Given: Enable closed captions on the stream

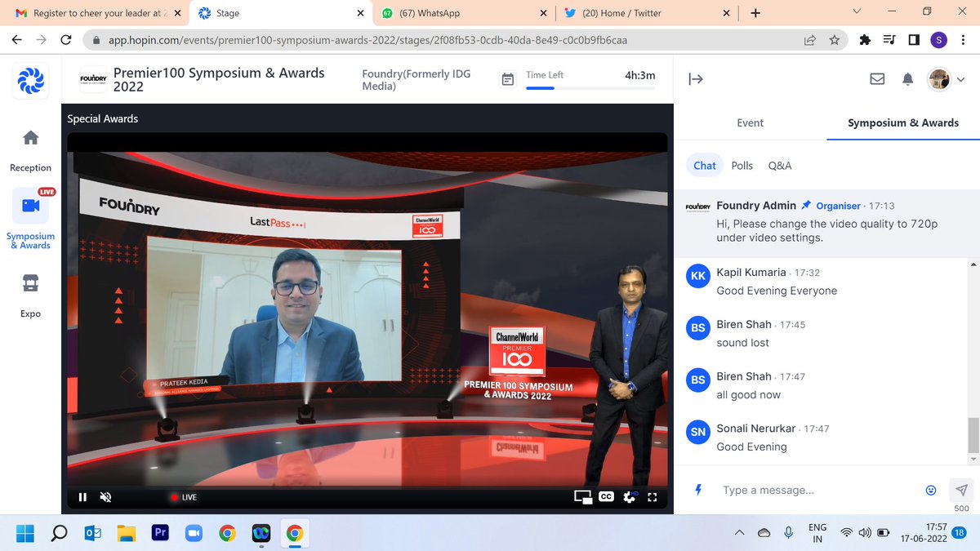Looking at the screenshot, I should (x=605, y=496).
